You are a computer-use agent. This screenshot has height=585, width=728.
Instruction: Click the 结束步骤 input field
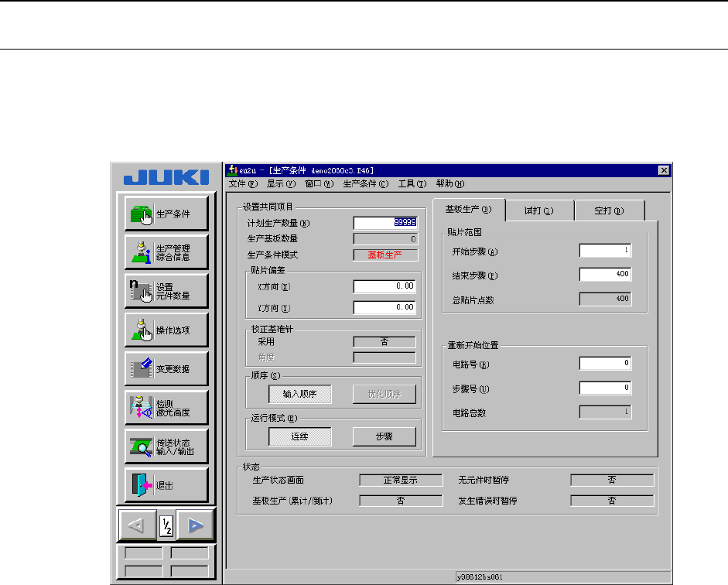coord(606,275)
